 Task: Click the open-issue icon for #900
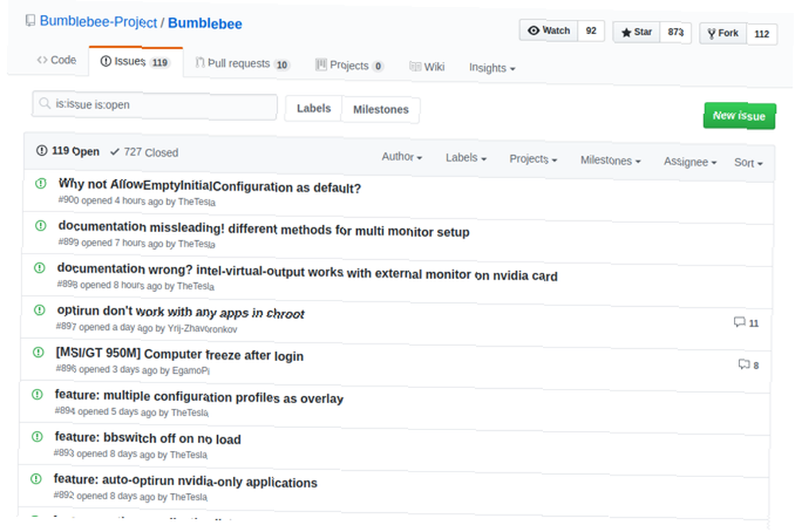pyautogui.click(x=41, y=184)
